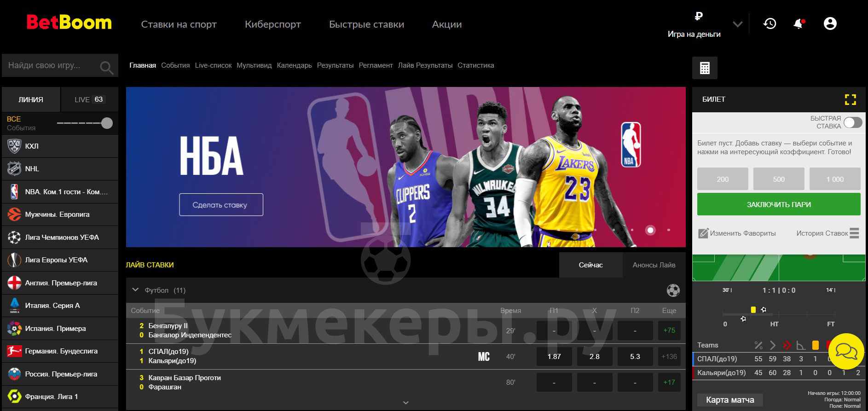Click the Карта матча button

(730, 400)
